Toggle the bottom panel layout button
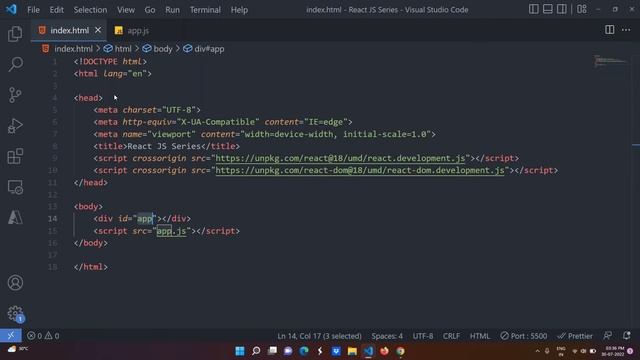 pos(548,9)
